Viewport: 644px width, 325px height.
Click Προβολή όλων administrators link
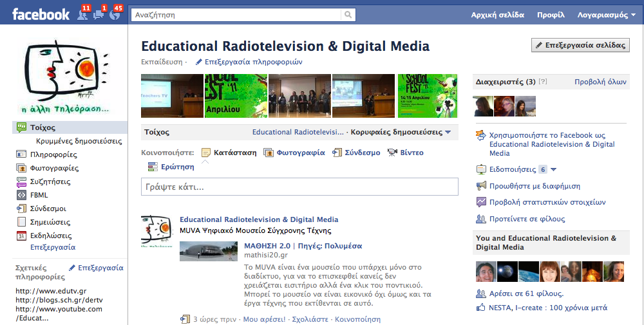point(600,82)
